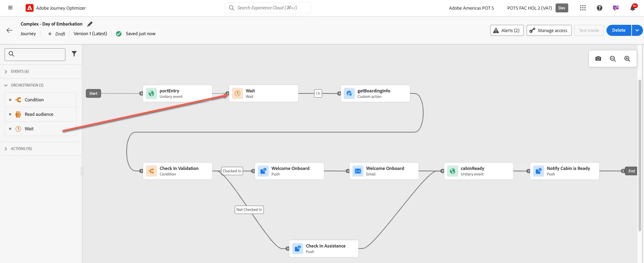The height and width of the screenshot is (263, 644).
Task: Click the Checked In path label
Action: 232,171
